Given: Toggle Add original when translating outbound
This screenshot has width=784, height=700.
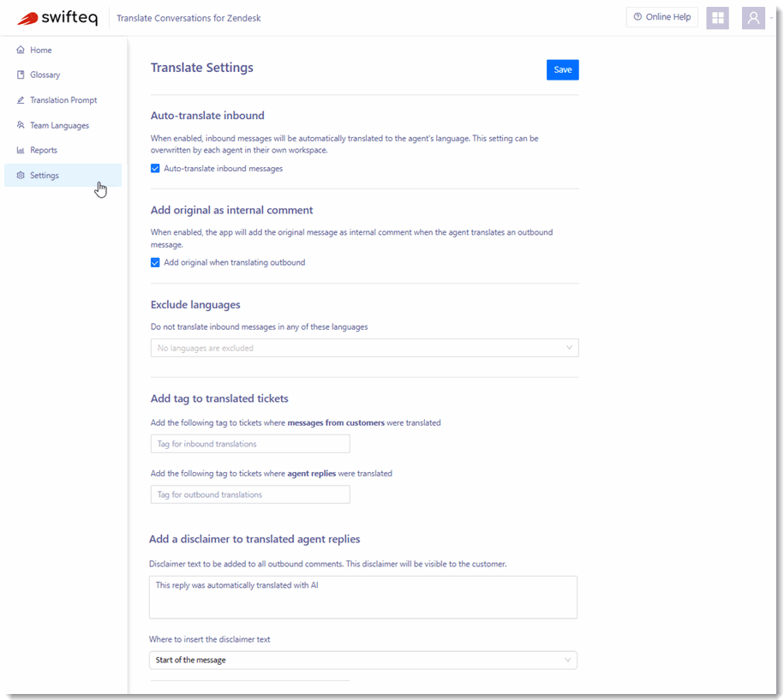Looking at the screenshot, I should tap(155, 262).
